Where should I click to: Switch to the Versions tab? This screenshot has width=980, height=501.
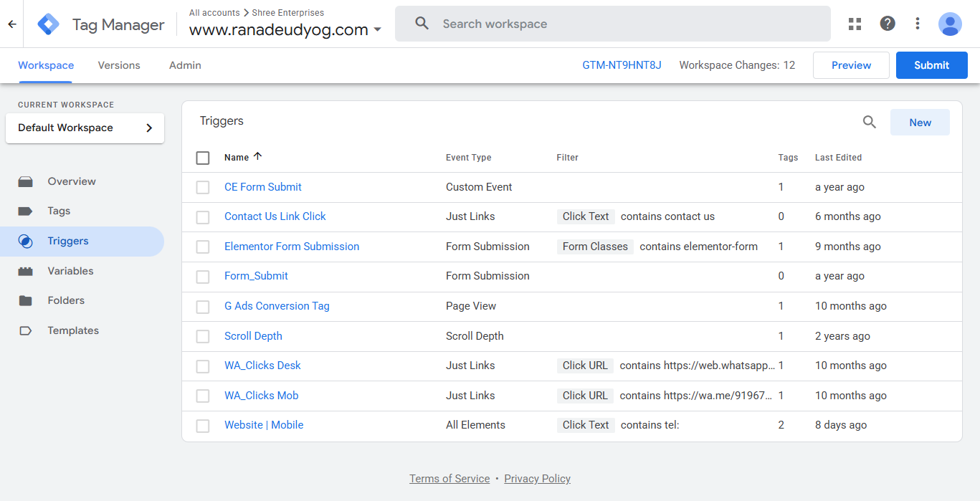tap(119, 65)
